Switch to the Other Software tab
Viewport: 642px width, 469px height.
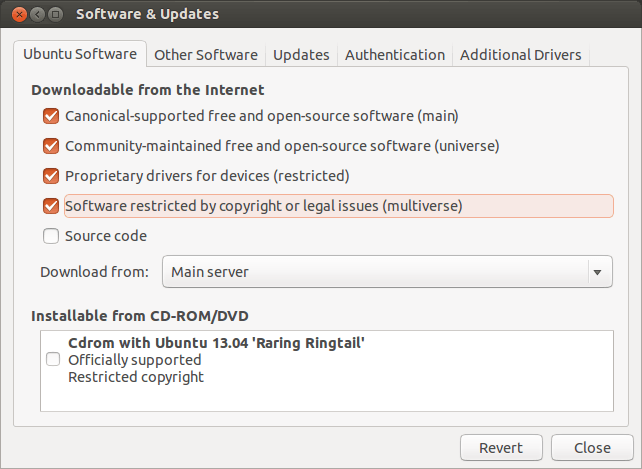point(206,55)
